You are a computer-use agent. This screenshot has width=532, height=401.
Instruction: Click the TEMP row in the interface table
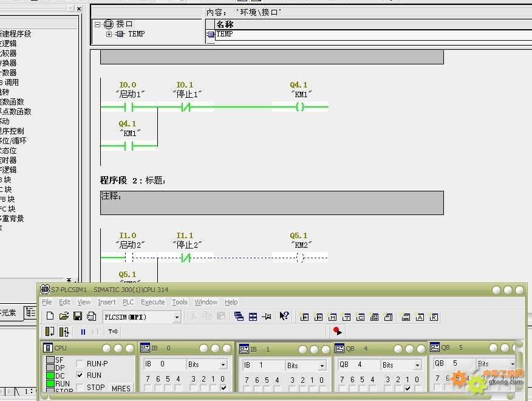click(373, 34)
